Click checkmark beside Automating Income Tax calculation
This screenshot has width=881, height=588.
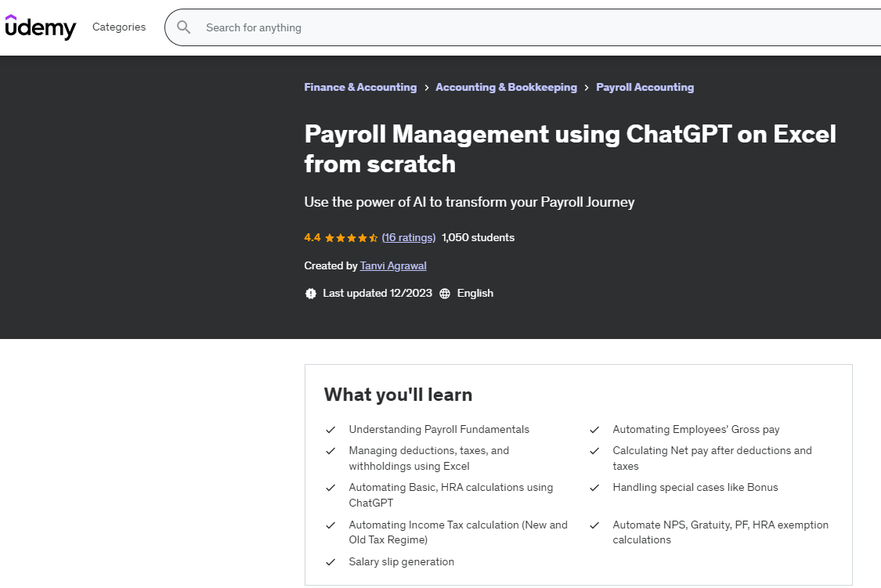pyautogui.click(x=330, y=525)
